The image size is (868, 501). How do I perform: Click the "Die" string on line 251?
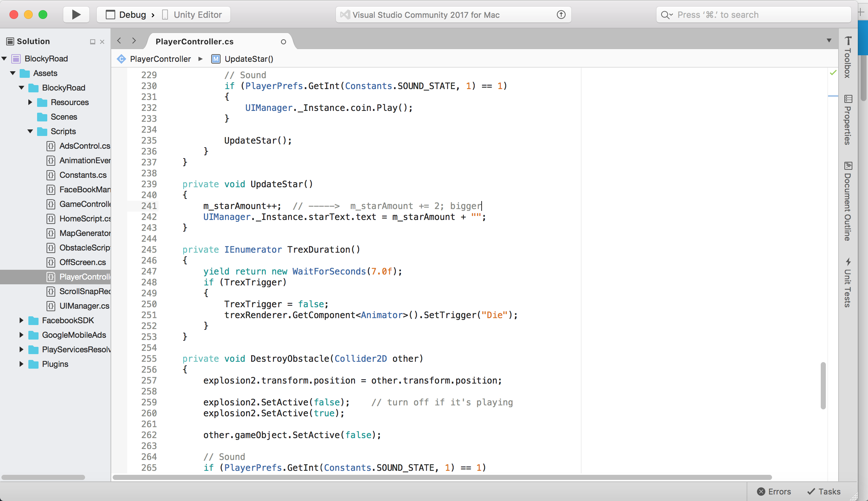(494, 315)
